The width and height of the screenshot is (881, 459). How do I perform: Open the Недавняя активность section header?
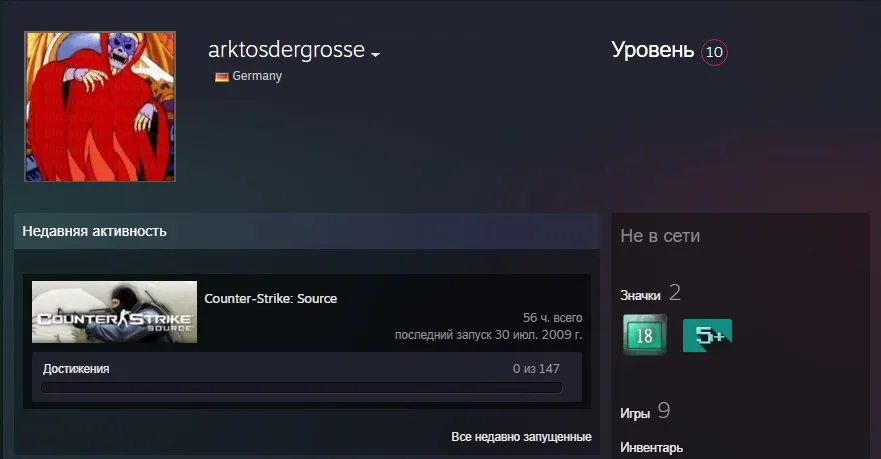click(x=307, y=231)
